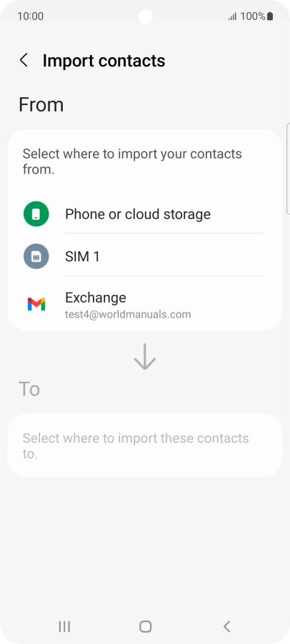Select the Exchange account option
This screenshot has height=644, width=290.
pos(144,304)
